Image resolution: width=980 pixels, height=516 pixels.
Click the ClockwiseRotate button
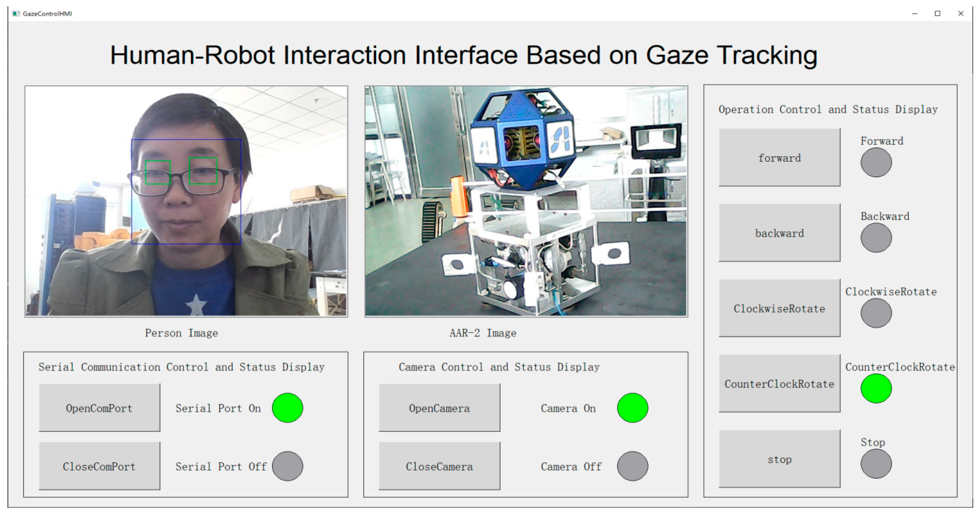[779, 308]
